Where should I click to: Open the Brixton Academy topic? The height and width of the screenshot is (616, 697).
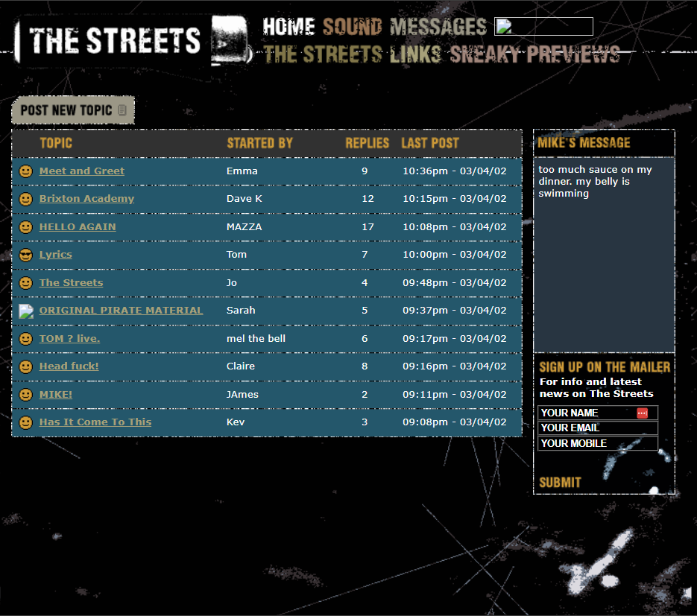(x=86, y=199)
